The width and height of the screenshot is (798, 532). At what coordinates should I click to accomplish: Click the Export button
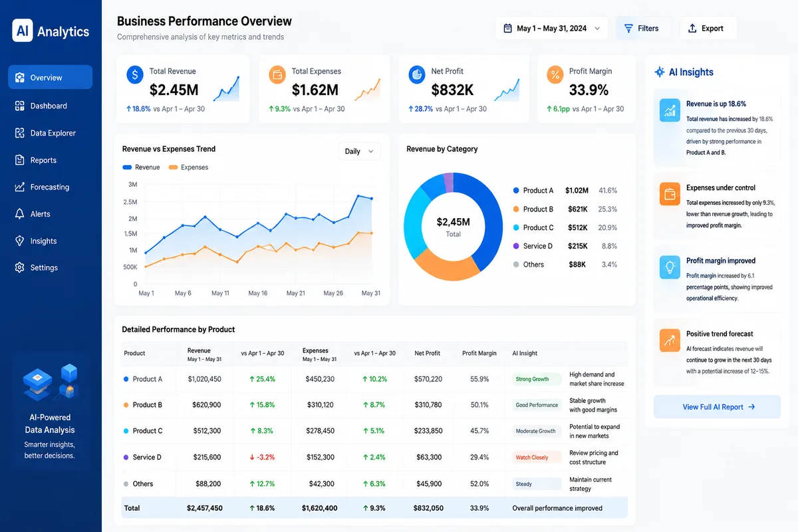tap(708, 29)
